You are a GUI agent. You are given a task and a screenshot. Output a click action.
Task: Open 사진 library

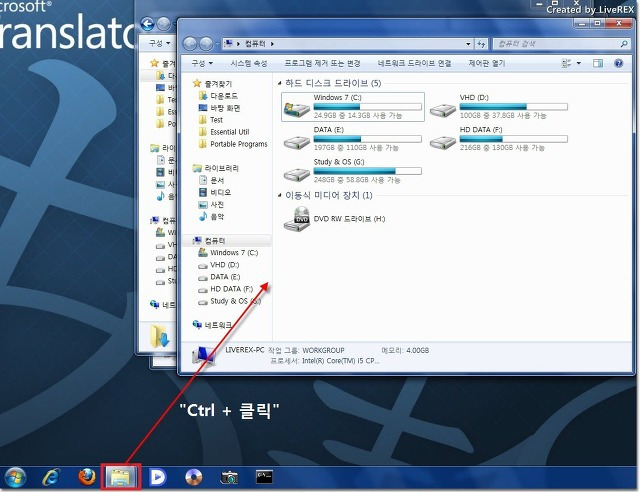pyautogui.click(x=217, y=204)
